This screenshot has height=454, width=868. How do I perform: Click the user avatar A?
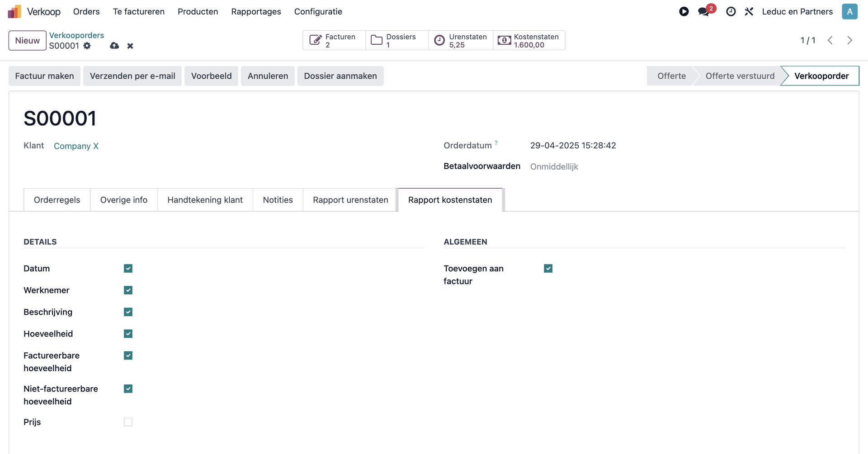tap(849, 12)
